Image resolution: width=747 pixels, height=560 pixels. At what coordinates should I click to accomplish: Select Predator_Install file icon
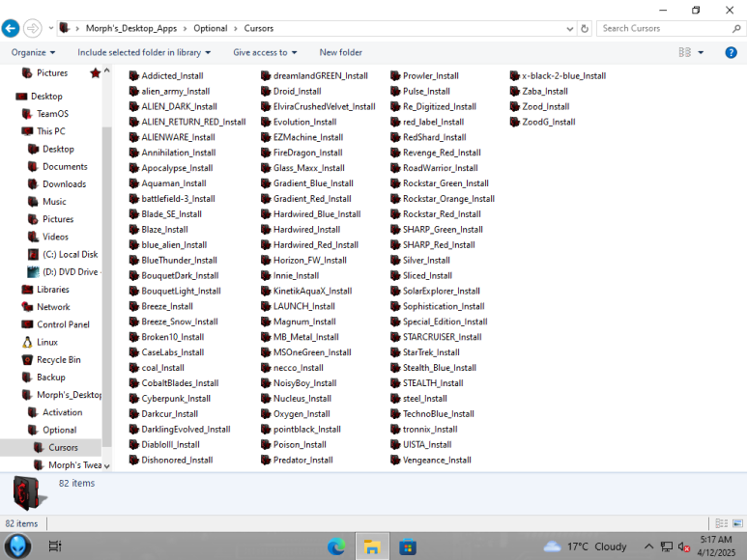pyautogui.click(x=266, y=461)
